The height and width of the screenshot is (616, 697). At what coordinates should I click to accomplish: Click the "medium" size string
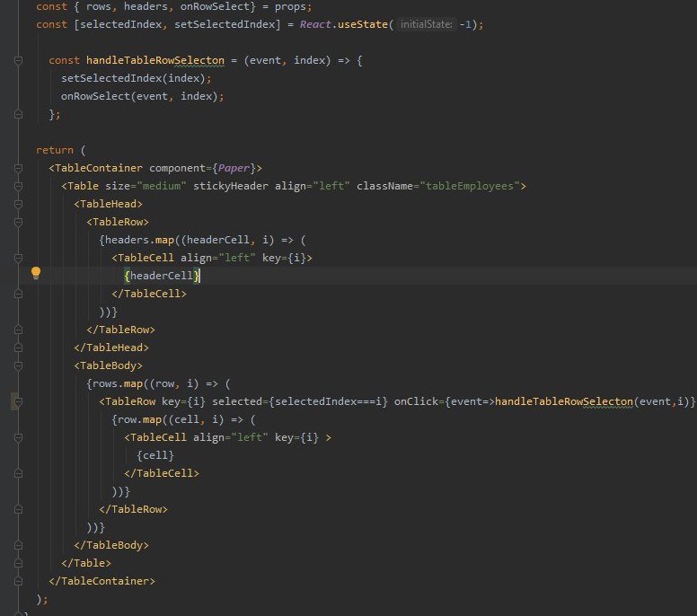(x=162, y=186)
